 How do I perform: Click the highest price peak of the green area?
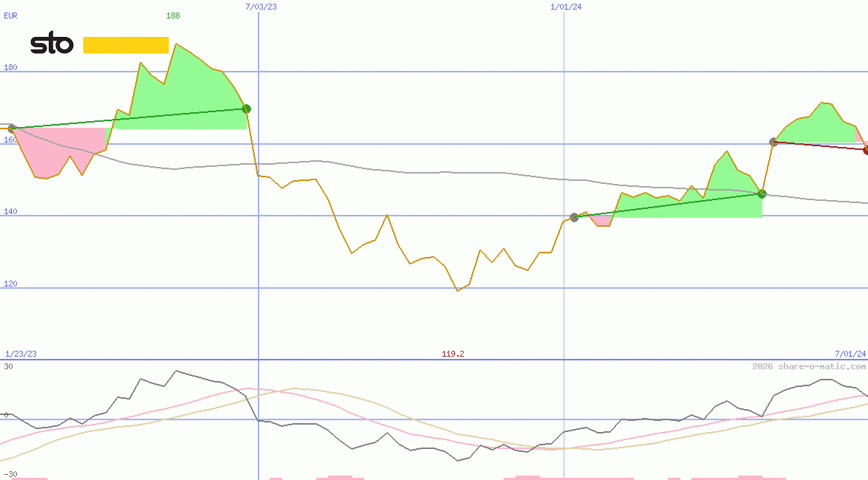(175, 44)
